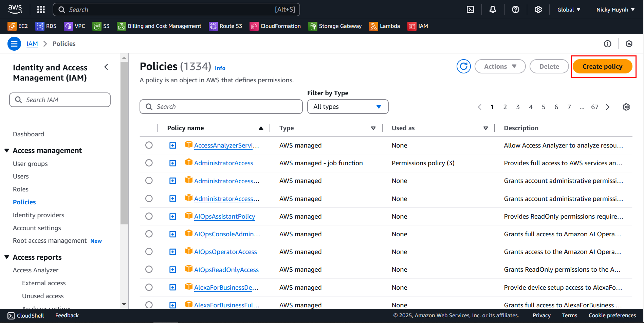Expand AdministratorAccess job function row details

(x=173, y=163)
